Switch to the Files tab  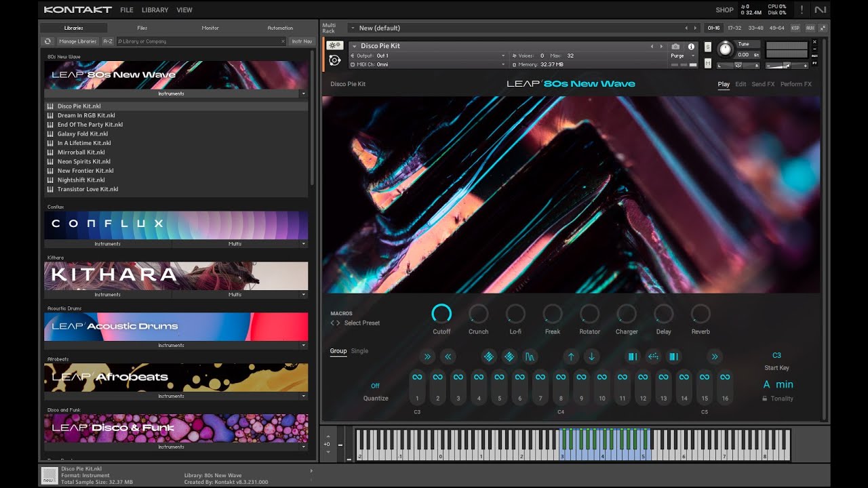142,28
